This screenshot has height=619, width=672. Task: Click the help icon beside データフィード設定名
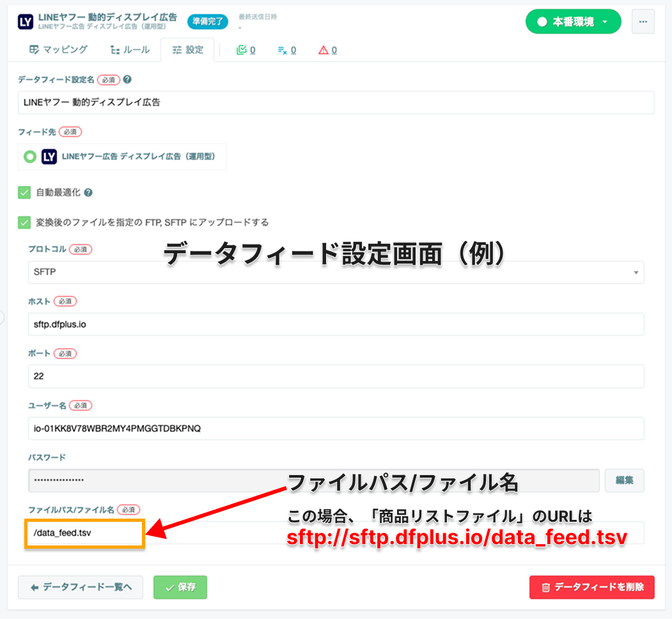[x=127, y=79]
